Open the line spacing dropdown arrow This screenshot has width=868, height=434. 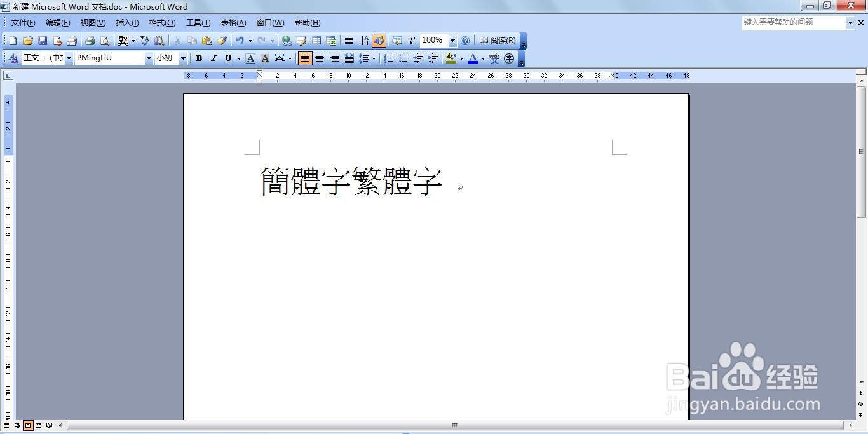click(x=374, y=58)
